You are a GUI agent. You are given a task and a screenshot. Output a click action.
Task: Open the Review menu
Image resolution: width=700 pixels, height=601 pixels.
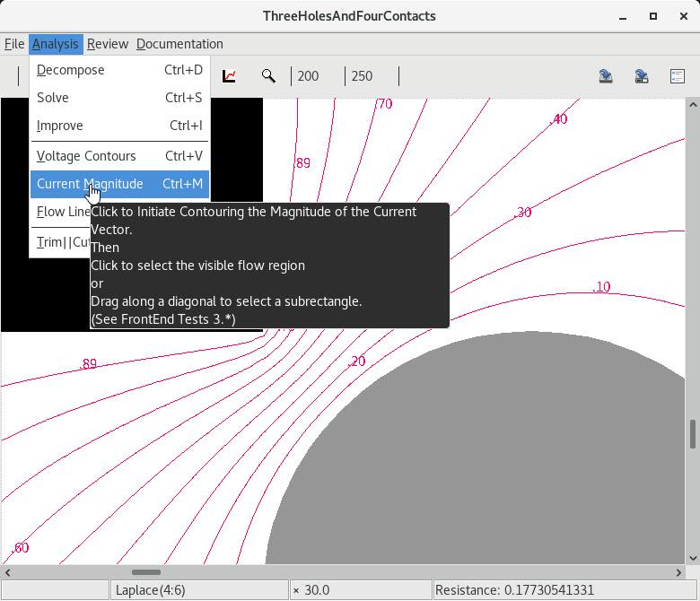[108, 44]
